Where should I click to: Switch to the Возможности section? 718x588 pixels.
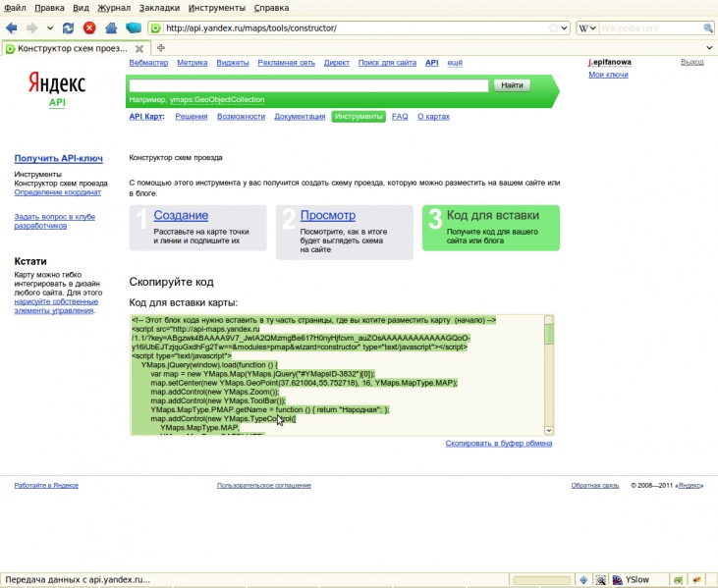tap(241, 116)
